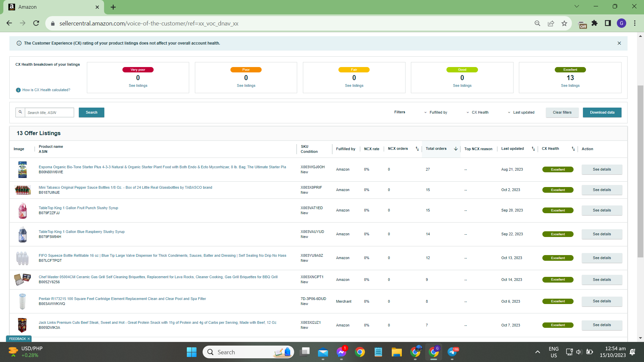This screenshot has height=362, width=644.
Task: Click the Windows taskbar Search box
Action: (x=248, y=352)
